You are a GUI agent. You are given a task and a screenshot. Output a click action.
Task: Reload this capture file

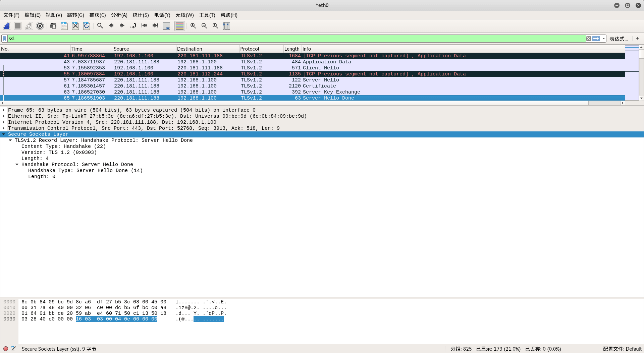pyautogui.click(x=87, y=26)
